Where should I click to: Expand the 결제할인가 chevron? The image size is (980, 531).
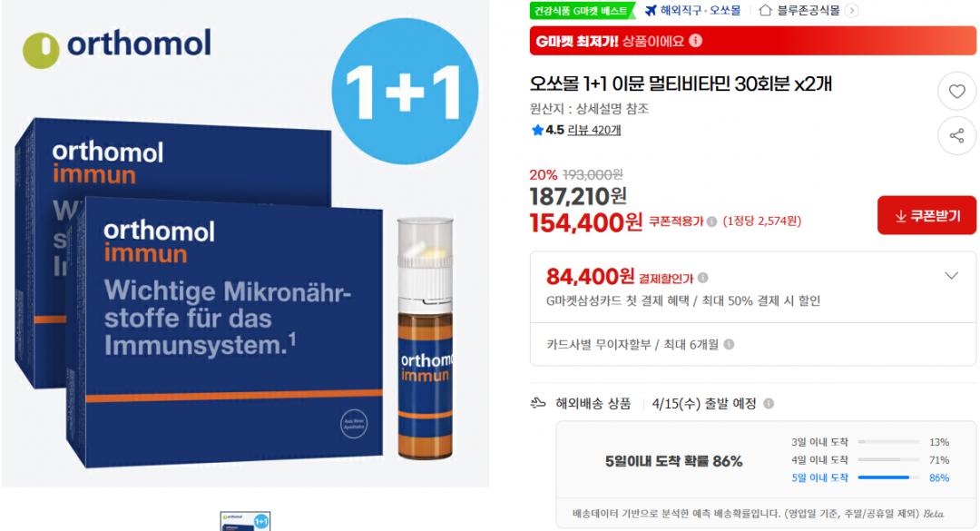[x=951, y=276]
